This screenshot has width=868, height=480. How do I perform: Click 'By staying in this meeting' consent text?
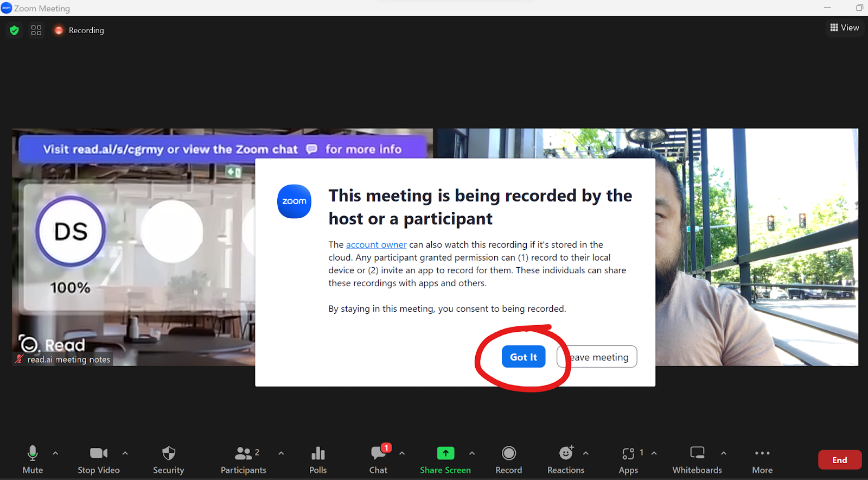coord(447,309)
